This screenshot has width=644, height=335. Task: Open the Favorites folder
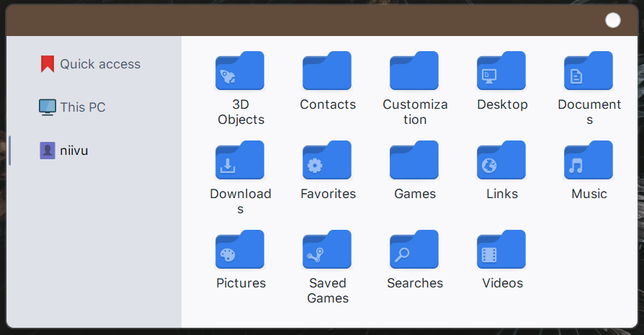pyautogui.click(x=328, y=161)
